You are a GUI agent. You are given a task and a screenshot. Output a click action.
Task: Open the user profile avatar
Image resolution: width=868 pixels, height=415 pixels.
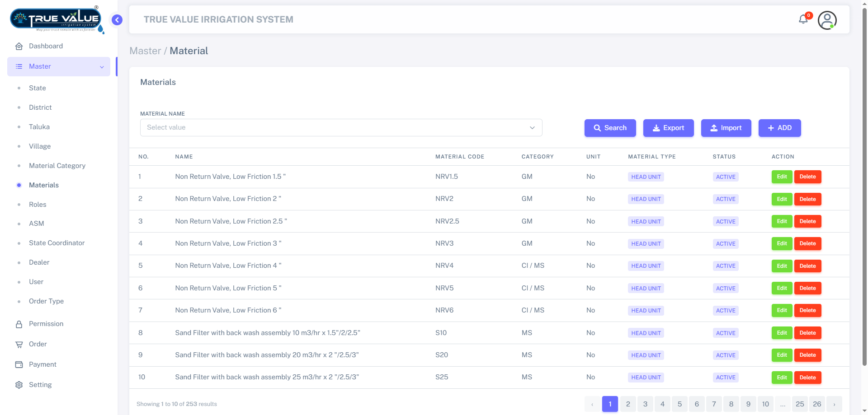[827, 20]
